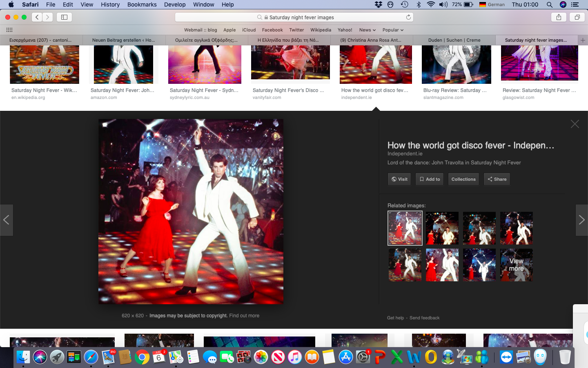This screenshot has height=368, width=588.
Task: Open Photos from the Dock
Action: click(261, 357)
